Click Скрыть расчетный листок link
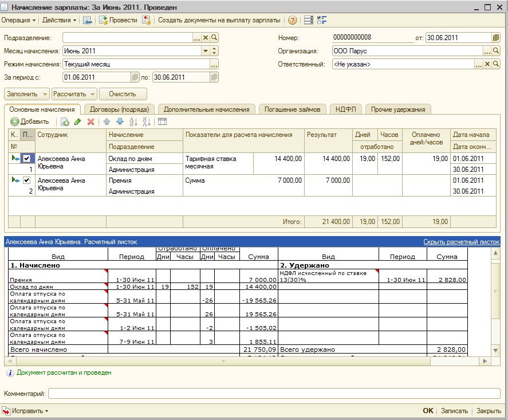The width and height of the screenshot is (508, 420). (x=461, y=242)
